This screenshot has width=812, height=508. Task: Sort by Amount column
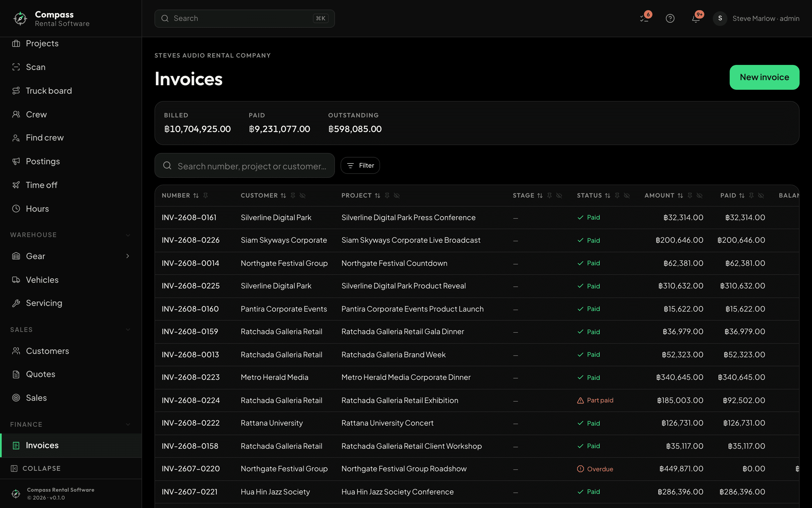coord(680,196)
